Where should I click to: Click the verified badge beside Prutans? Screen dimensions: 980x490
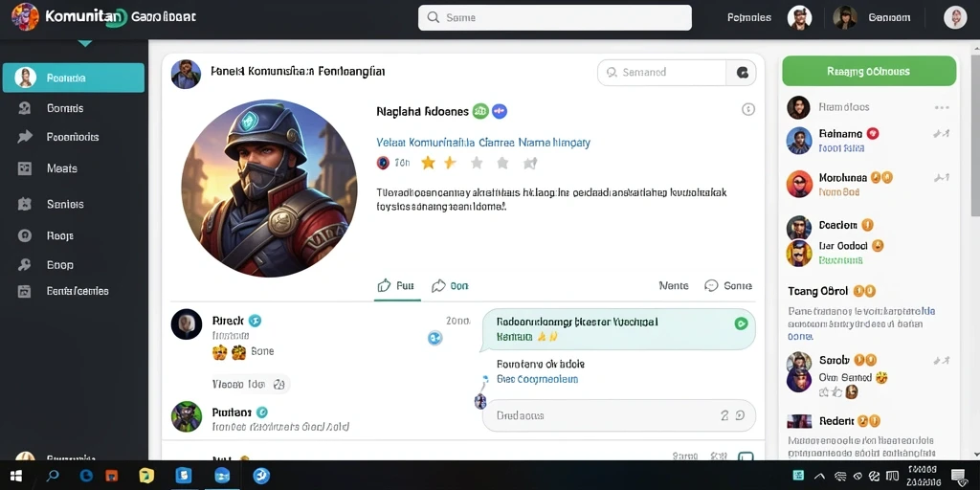click(x=262, y=412)
